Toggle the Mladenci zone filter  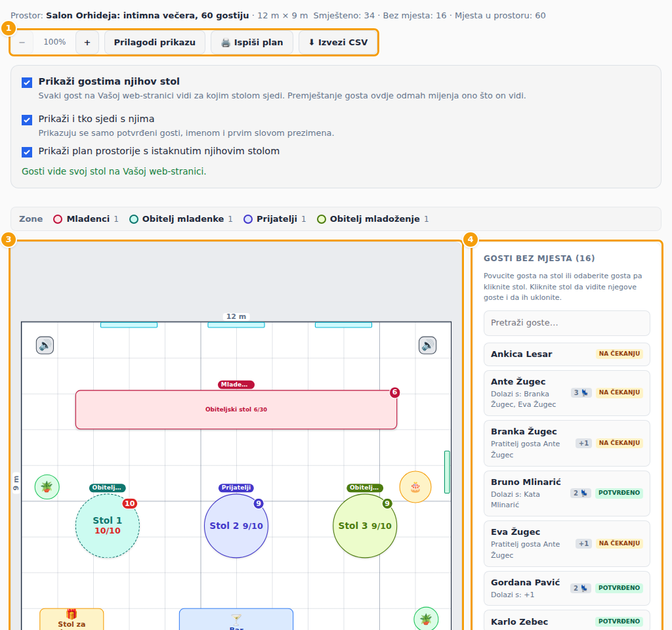point(86,219)
